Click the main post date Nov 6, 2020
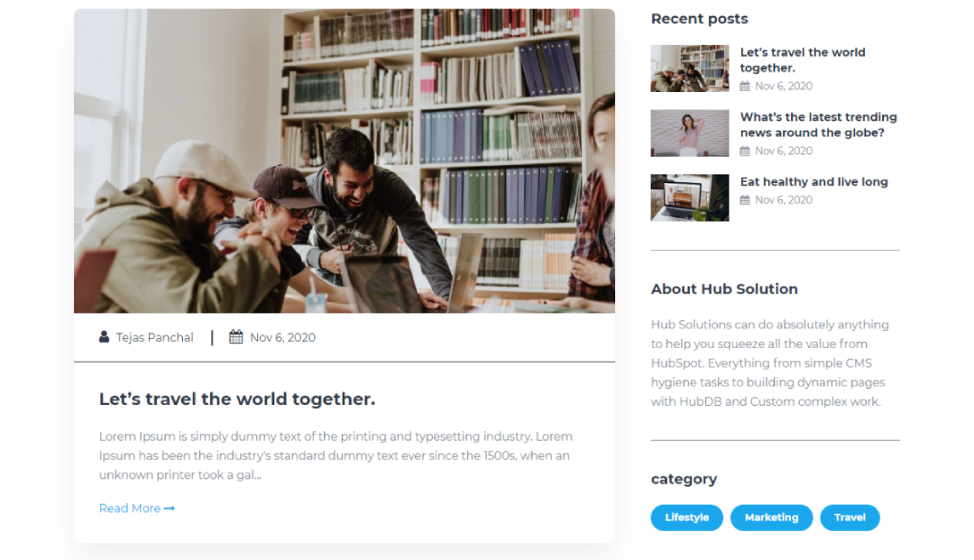974x560 pixels. 282,338
